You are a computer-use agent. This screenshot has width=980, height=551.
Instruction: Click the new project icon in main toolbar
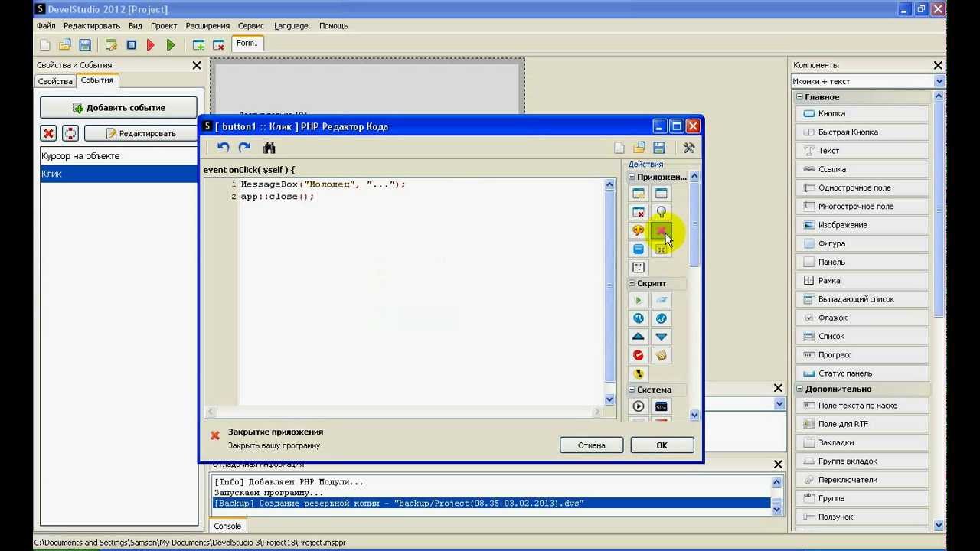[45, 45]
